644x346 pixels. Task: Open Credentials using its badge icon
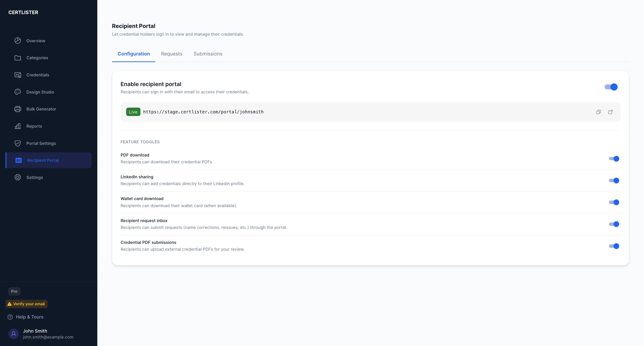click(17, 75)
